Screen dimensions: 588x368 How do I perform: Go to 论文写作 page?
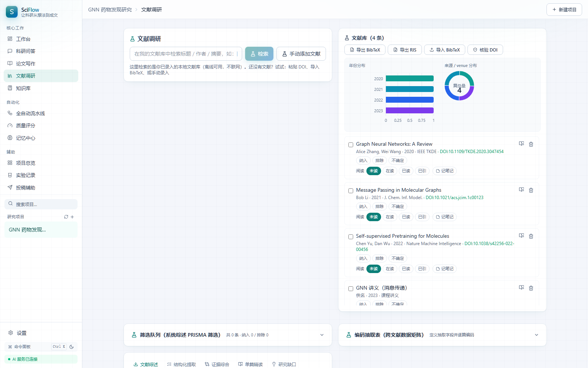point(41,63)
